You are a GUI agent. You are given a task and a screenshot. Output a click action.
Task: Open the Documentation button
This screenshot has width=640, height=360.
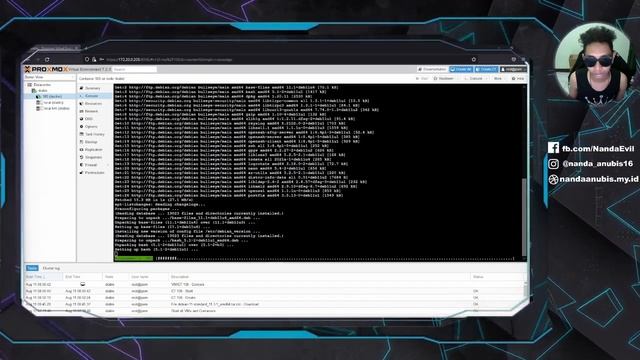pyautogui.click(x=432, y=69)
